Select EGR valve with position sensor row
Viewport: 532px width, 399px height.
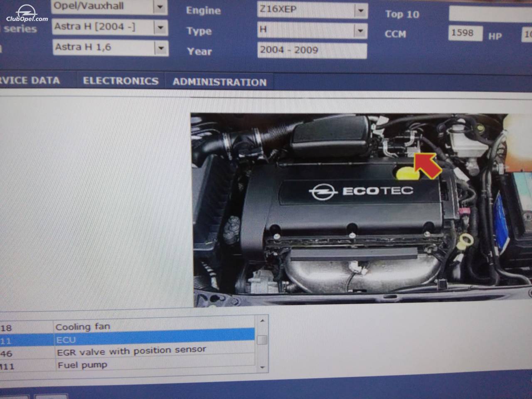(127, 352)
